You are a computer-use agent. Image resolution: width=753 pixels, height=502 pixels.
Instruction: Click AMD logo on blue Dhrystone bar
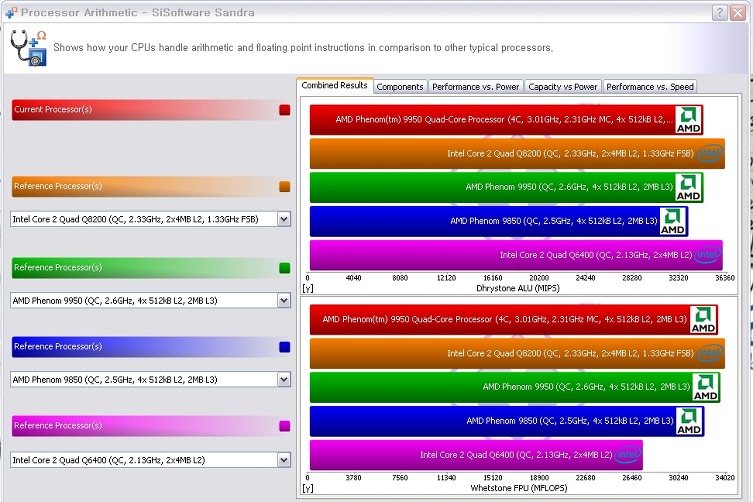(x=673, y=221)
